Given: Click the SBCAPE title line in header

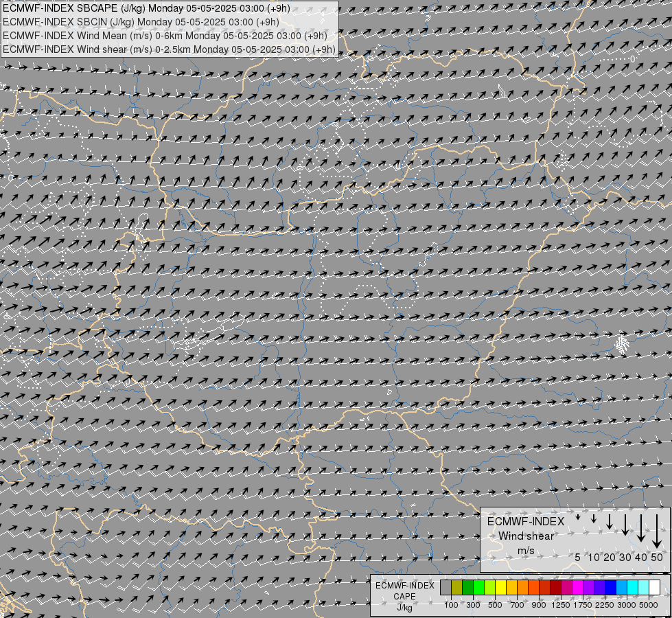Looking at the screenshot, I should pyautogui.click(x=146, y=8).
